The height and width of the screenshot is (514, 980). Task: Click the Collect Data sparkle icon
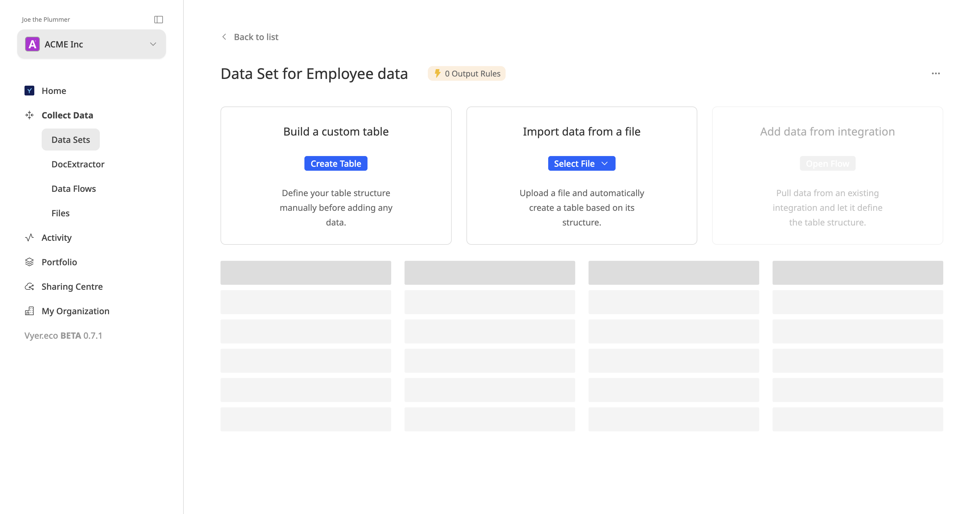tap(29, 115)
